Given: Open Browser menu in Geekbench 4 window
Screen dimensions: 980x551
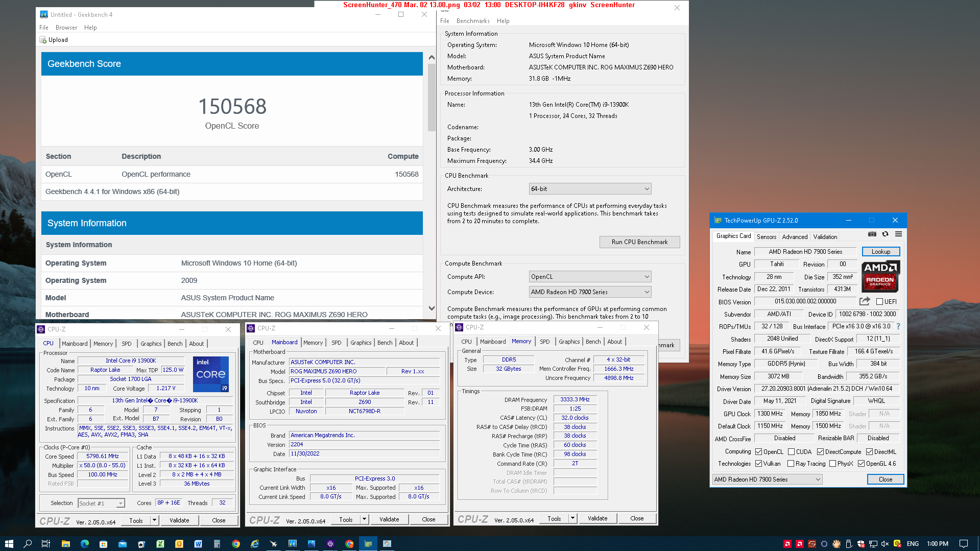Looking at the screenshot, I should click(x=66, y=28).
